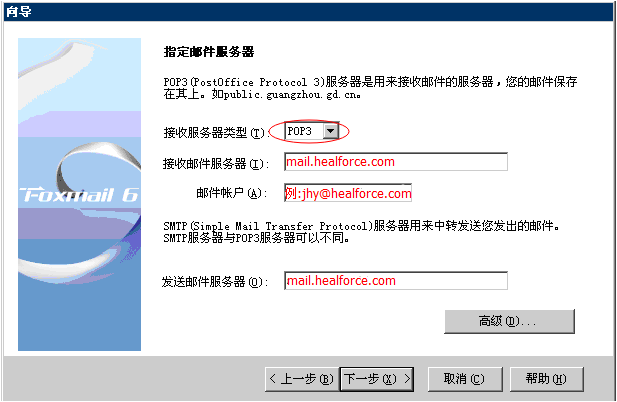The image size is (617, 402).
Task: Click into the 邮件帐户 input field
Action: 348,193
